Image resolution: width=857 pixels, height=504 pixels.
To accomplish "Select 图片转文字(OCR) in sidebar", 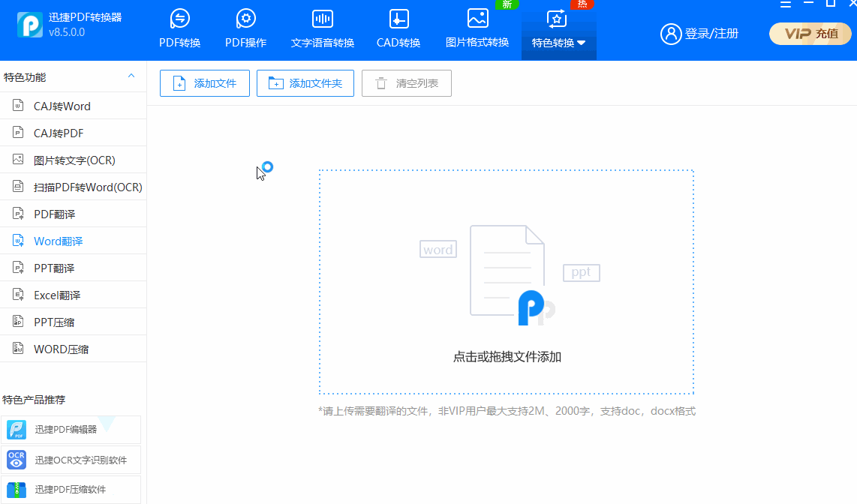I will 74,160.
